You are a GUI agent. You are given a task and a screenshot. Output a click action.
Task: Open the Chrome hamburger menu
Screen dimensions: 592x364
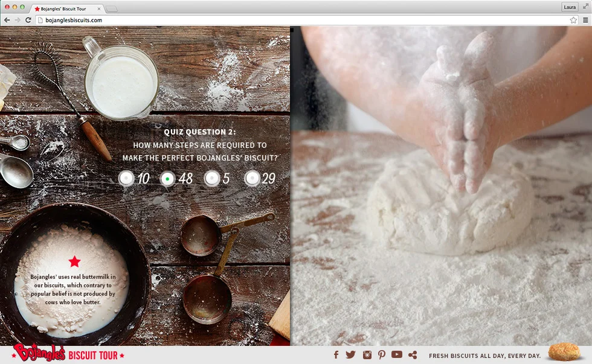click(x=585, y=20)
